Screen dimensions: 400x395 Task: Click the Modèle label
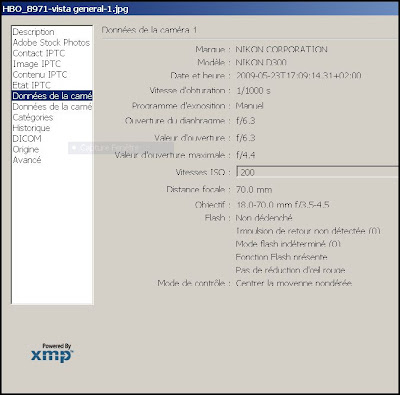click(214, 62)
